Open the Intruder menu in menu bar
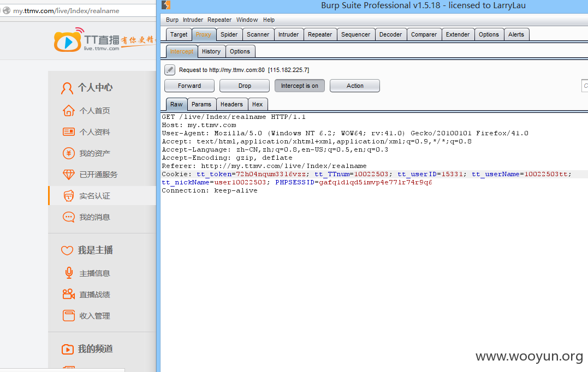Screen dimensions: 588x372 tap(193, 20)
